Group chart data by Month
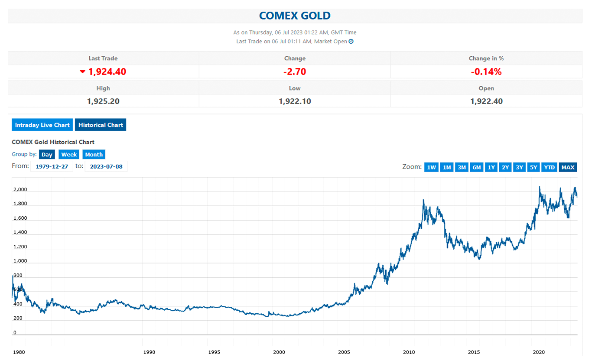 (94, 155)
